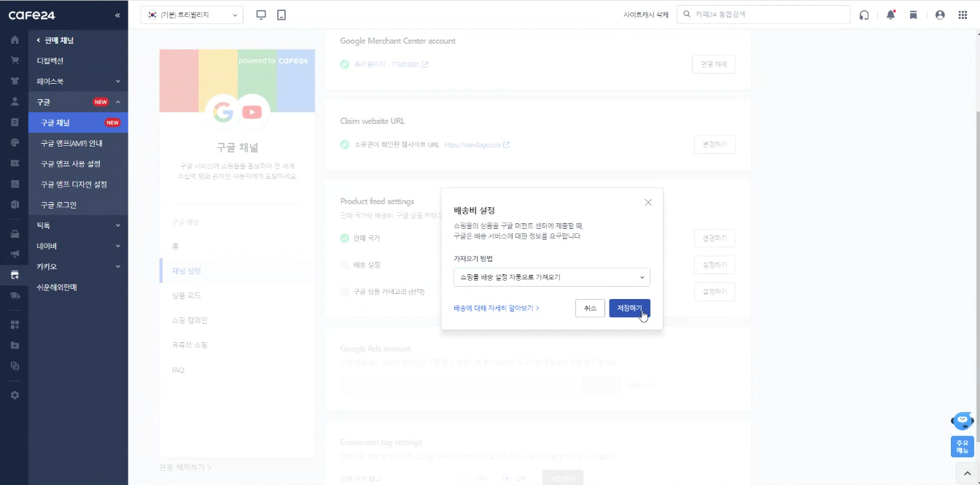The image size is (980, 485).
Task: Click 변경하기 button for Claim website URL
Action: 713,144
